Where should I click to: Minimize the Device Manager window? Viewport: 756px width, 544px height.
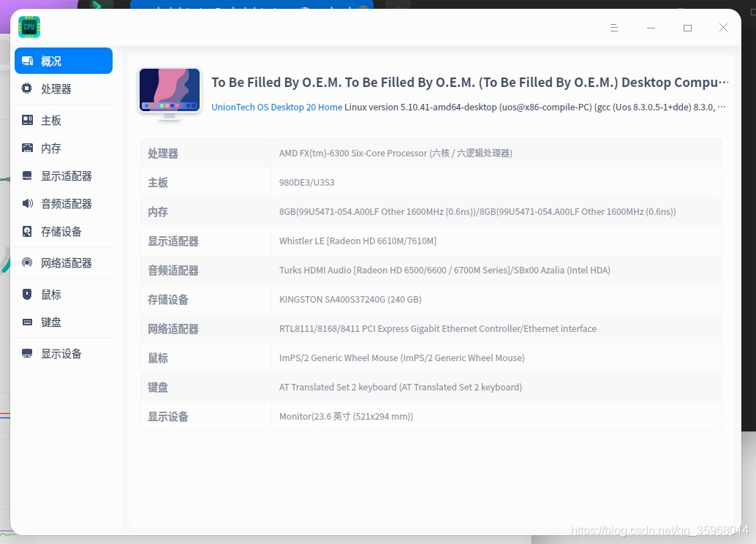(651, 28)
